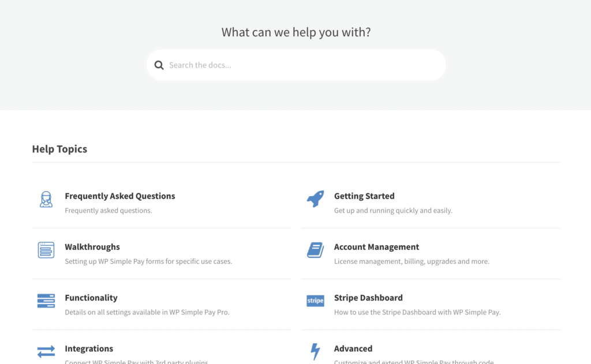View the Functionality topic title
The width and height of the screenshot is (591, 364).
pyautogui.click(x=91, y=298)
